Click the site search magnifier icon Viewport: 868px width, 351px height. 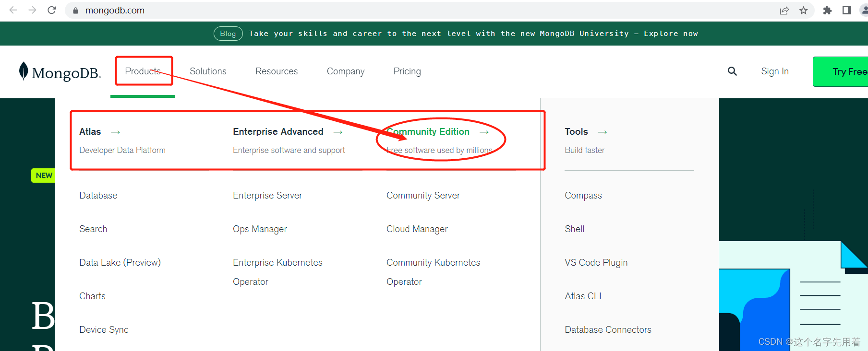coord(732,71)
